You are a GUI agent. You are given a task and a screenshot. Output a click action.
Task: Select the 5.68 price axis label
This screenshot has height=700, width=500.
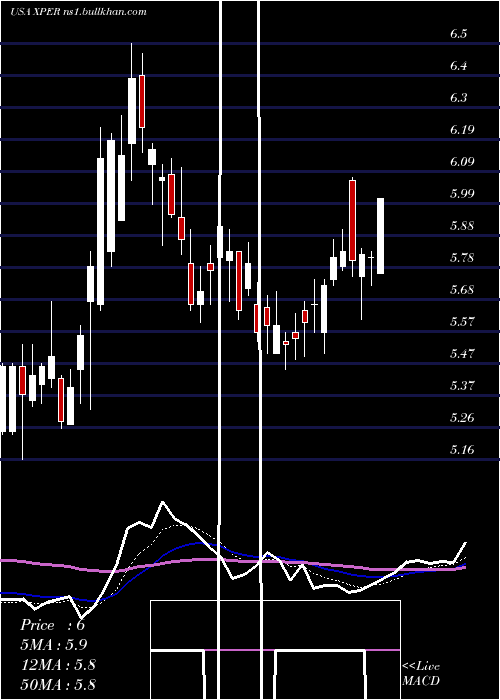click(462, 290)
